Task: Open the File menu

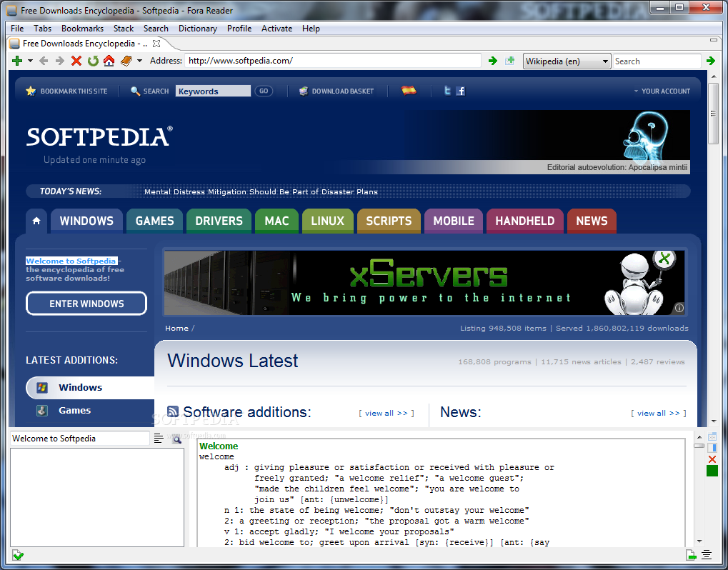Action: (17, 29)
